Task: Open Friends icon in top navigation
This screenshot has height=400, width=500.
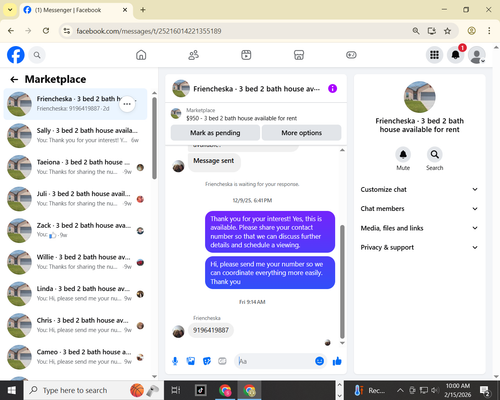Action: [194, 55]
